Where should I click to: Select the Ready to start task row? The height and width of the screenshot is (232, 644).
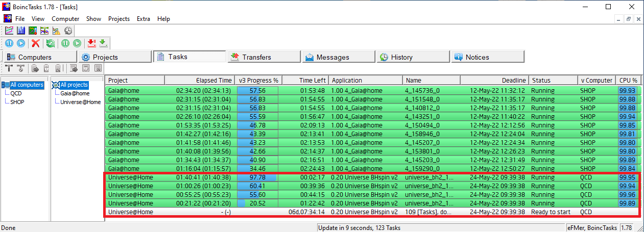pyautogui.click(x=373, y=212)
